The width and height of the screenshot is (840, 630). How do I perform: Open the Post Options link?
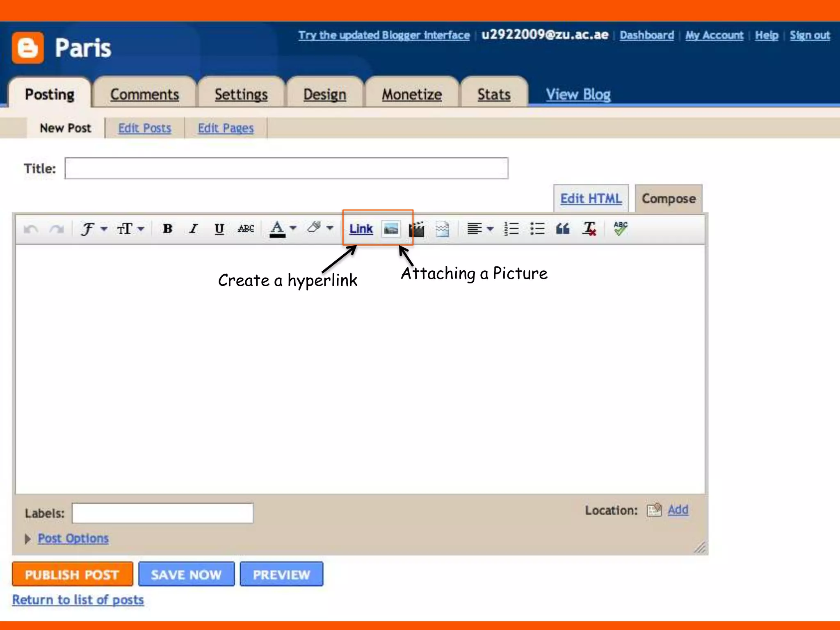coord(73,538)
